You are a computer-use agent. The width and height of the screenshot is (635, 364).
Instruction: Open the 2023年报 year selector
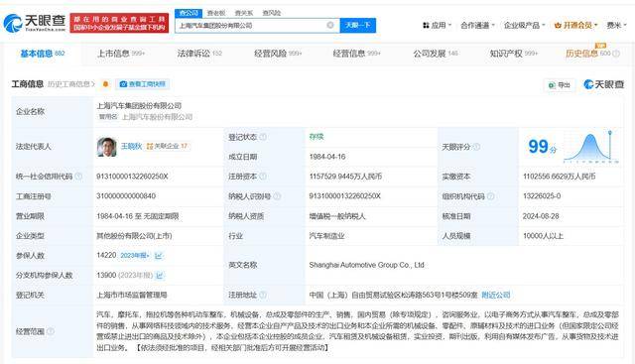(x=135, y=256)
